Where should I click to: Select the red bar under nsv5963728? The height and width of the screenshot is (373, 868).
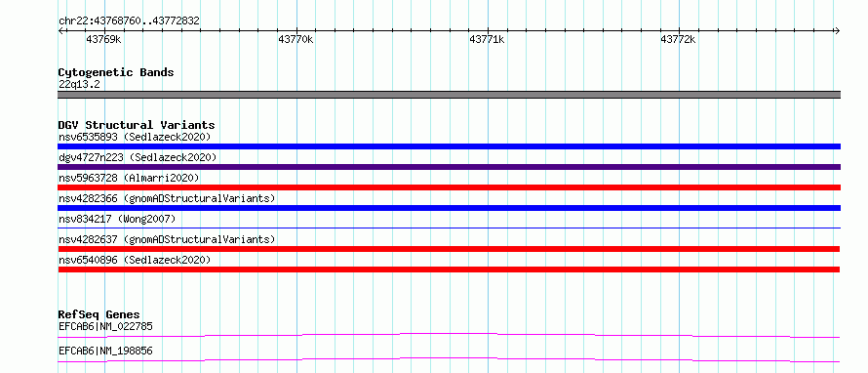449,187
